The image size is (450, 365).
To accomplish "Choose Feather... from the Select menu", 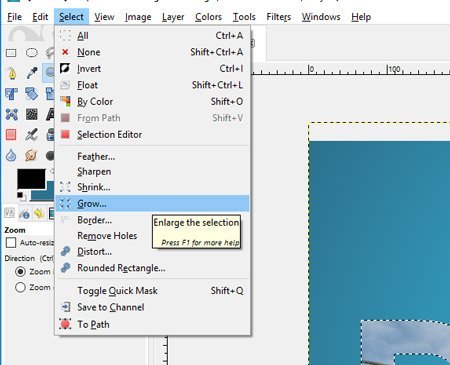I will 152,156.
